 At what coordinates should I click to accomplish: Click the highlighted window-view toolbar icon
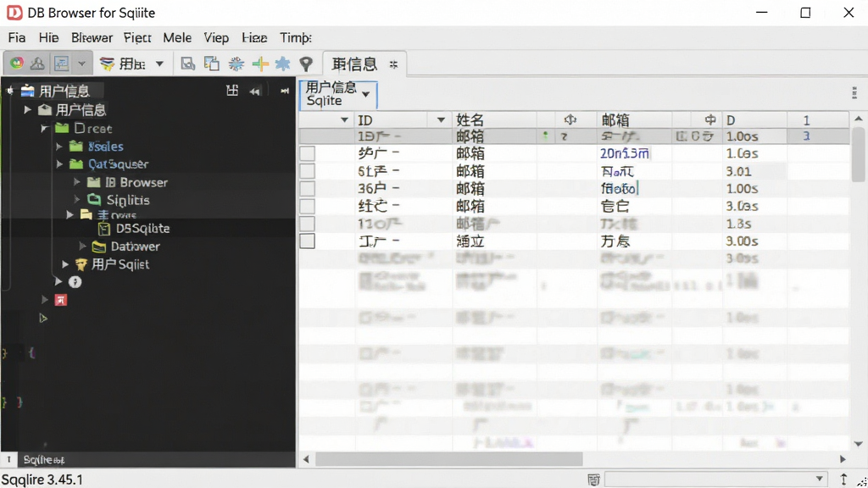tap(61, 64)
